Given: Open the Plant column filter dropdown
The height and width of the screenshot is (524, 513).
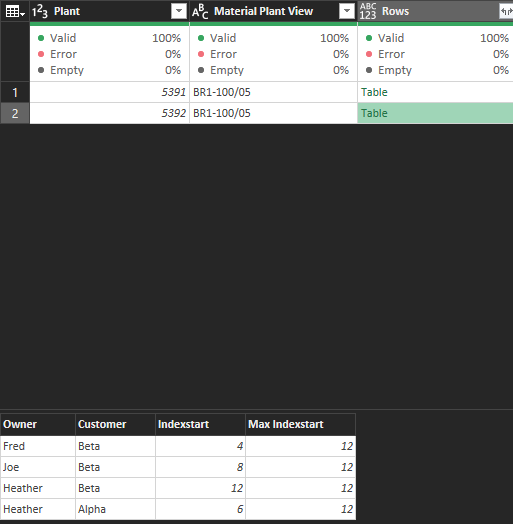Looking at the screenshot, I should (x=179, y=11).
